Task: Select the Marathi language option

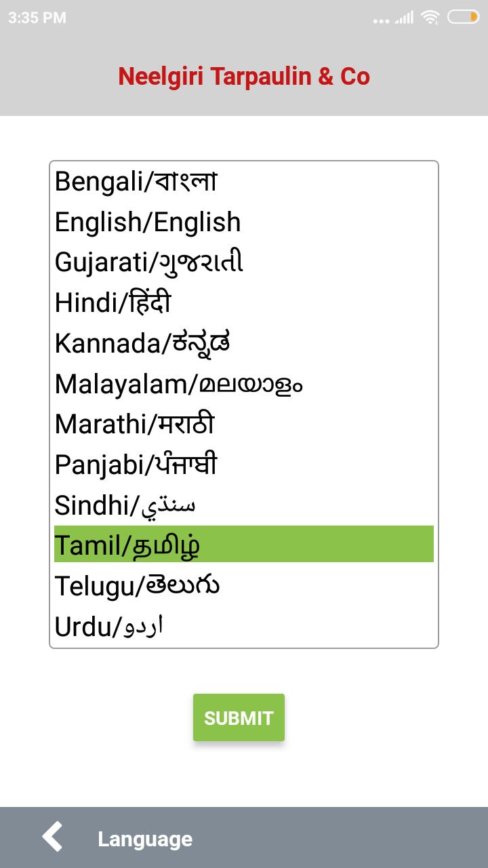Action: coord(134,425)
